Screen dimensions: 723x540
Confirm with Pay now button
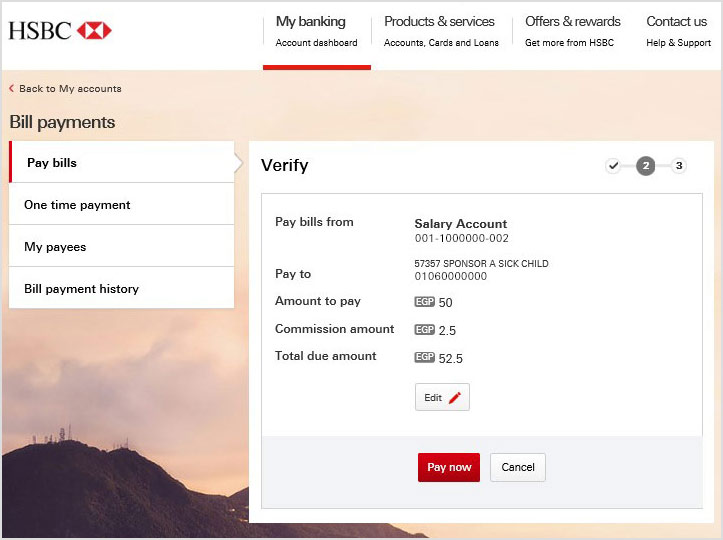(x=449, y=467)
